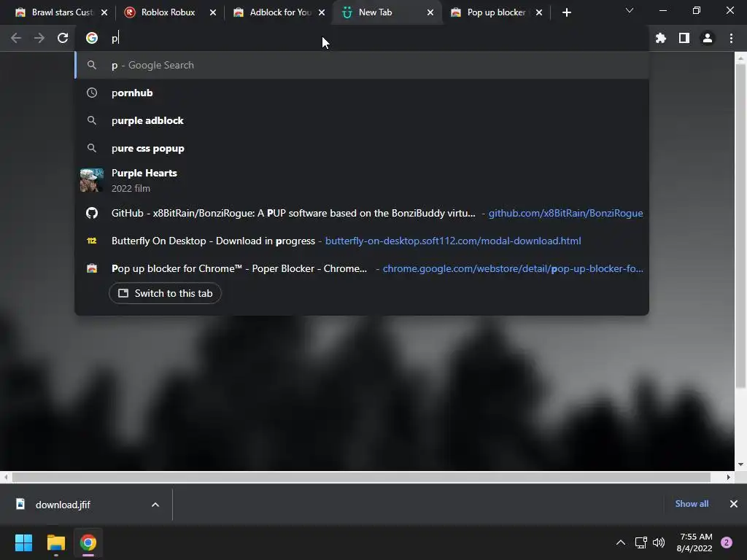
Task: Choose Purple Hearts 2022 film suggestion
Action: click(x=362, y=180)
